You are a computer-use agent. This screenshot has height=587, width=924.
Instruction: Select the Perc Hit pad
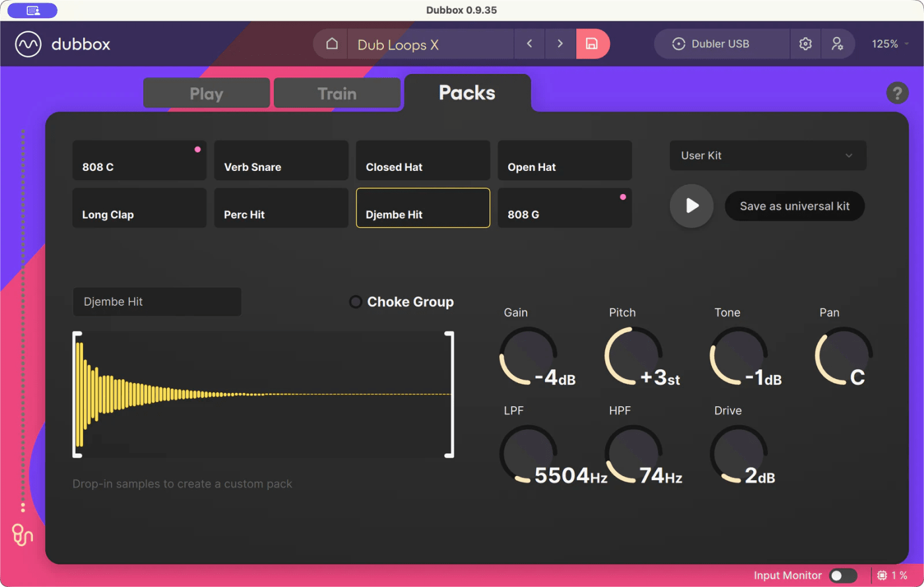click(x=281, y=208)
